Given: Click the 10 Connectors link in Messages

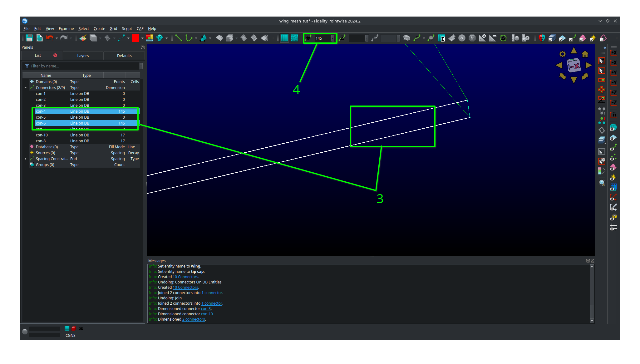Looking at the screenshot, I should [x=185, y=277].
